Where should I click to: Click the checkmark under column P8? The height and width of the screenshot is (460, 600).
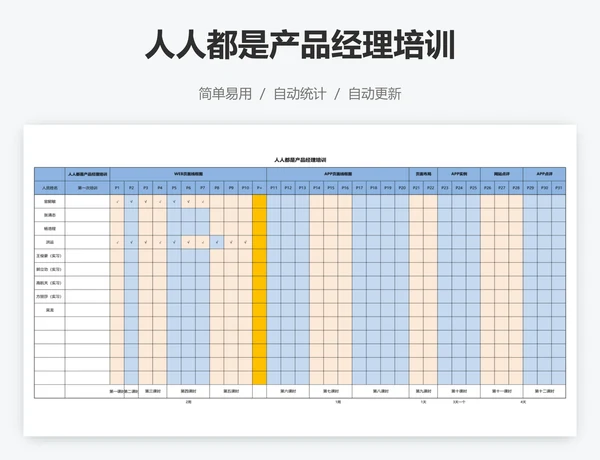tap(217, 242)
